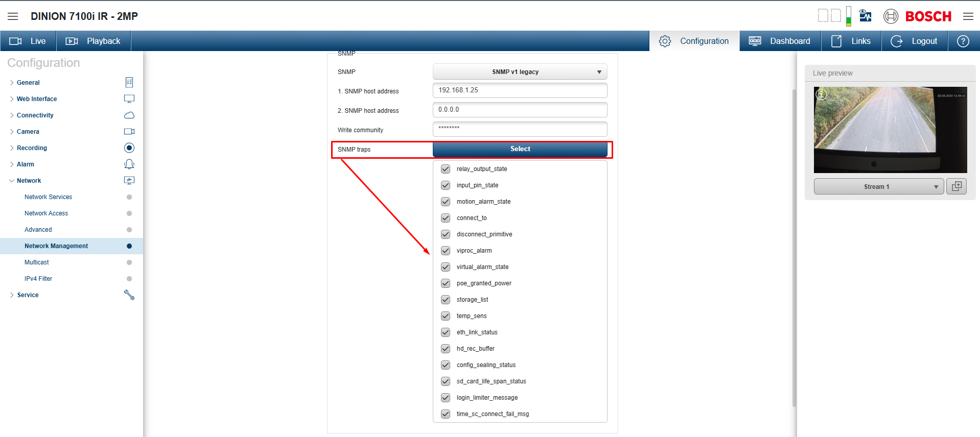Image resolution: width=980 pixels, height=437 pixels.
Task: Disable the temp_sens trap checkbox
Action: (446, 316)
